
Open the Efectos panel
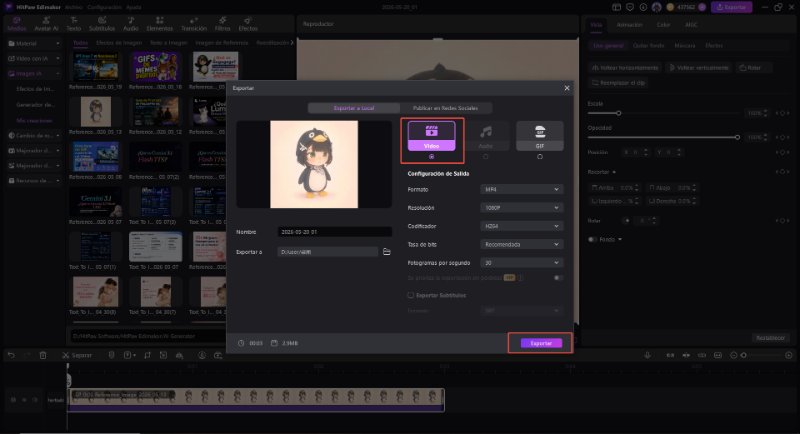(248, 24)
